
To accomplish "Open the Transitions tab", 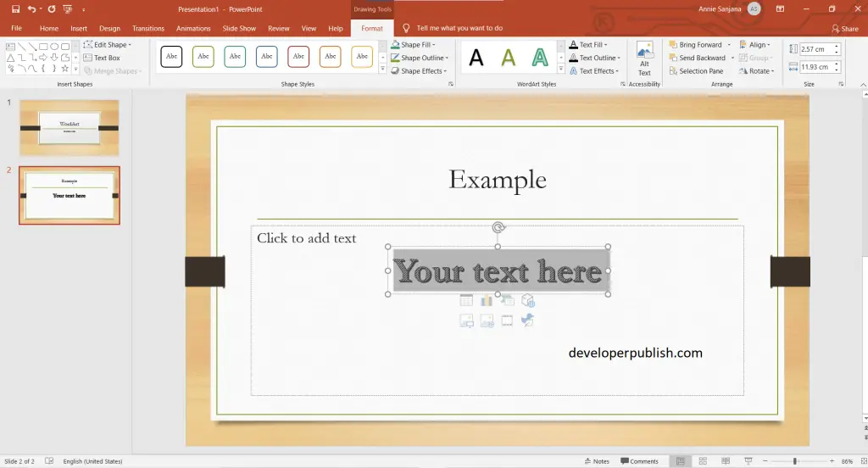I will tap(148, 28).
